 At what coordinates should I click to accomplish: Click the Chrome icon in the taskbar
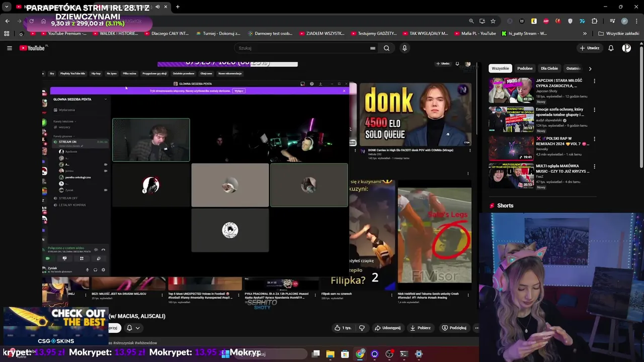360,354
